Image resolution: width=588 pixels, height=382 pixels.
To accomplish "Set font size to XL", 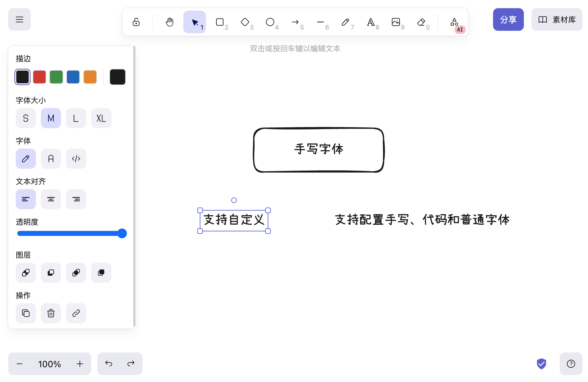I will click(101, 118).
